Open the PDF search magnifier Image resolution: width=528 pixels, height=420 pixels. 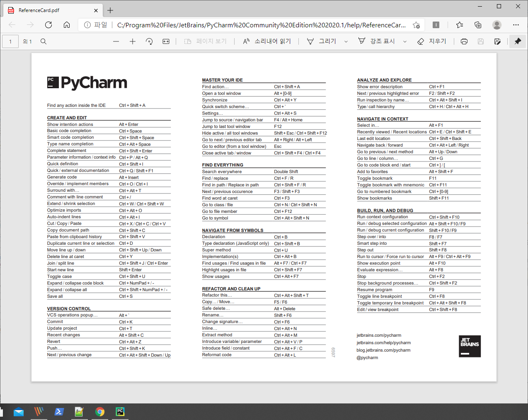click(x=44, y=41)
